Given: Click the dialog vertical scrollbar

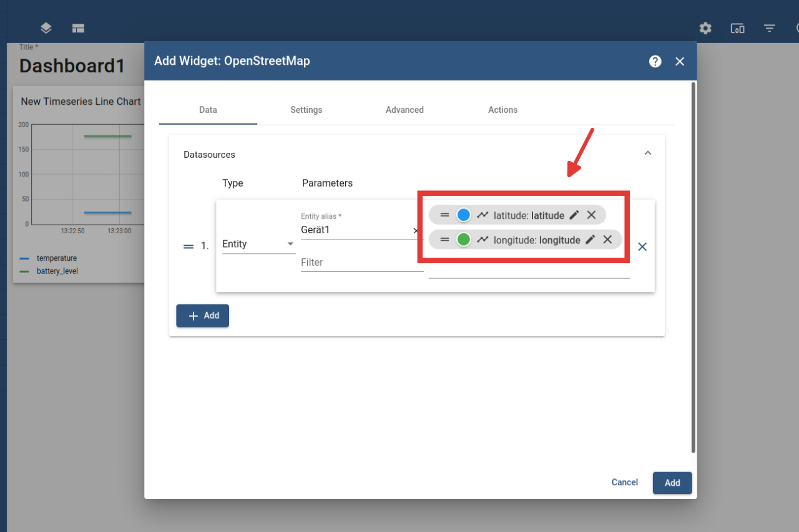Looking at the screenshot, I should [x=694, y=267].
